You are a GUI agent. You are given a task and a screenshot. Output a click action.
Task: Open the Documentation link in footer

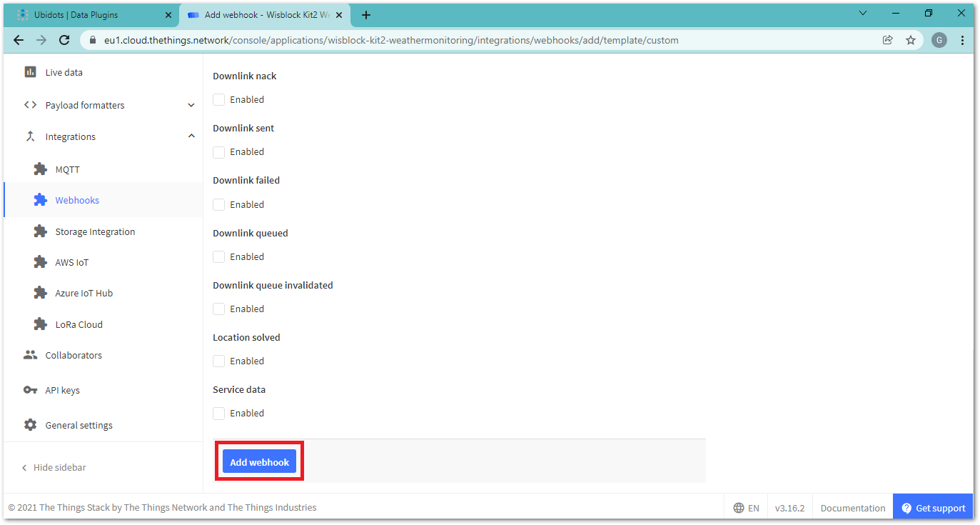[852, 508]
